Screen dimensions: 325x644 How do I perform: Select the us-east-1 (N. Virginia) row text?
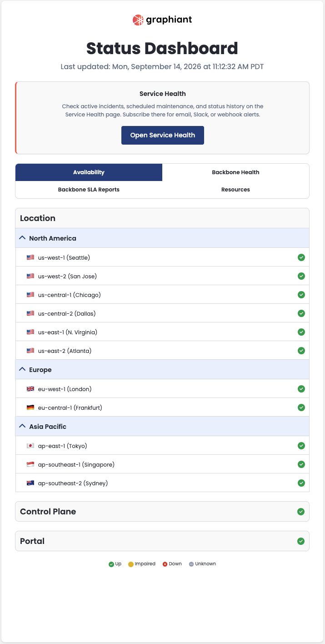[68, 332]
